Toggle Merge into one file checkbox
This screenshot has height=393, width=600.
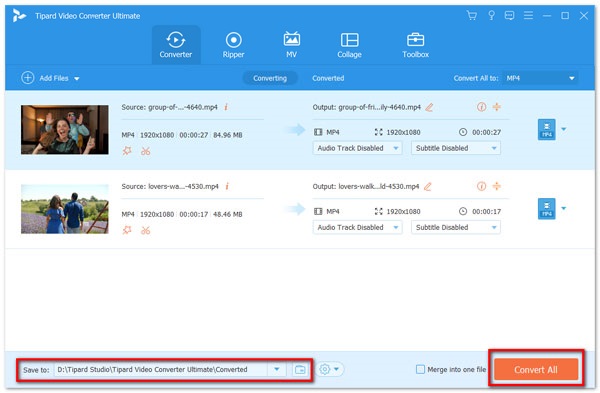point(420,370)
